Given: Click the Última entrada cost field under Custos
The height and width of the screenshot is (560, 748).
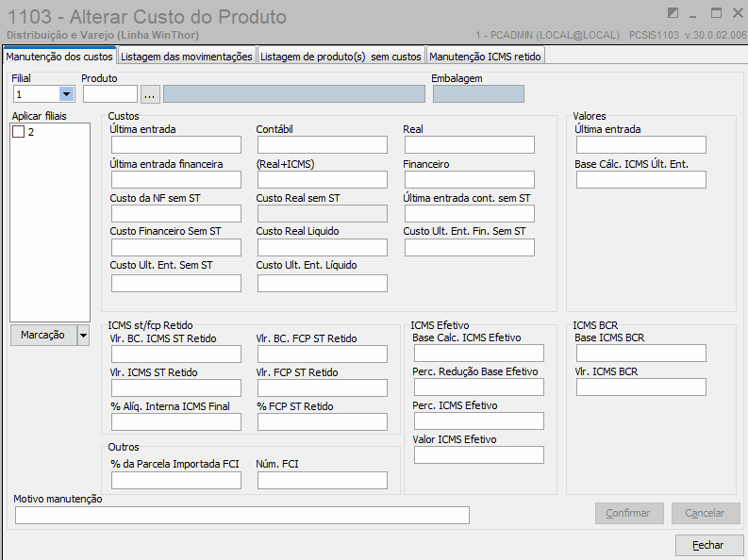Looking at the screenshot, I should (176, 145).
